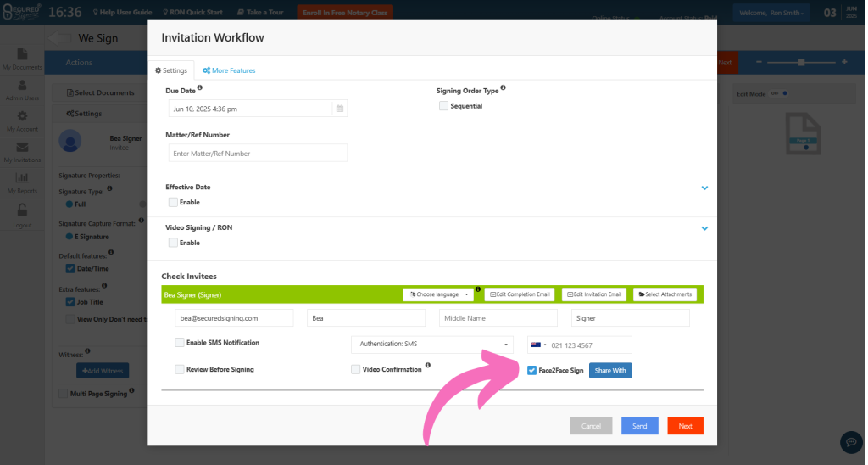
Task: Tick Review Before Signing checkbox
Action: coord(180,369)
